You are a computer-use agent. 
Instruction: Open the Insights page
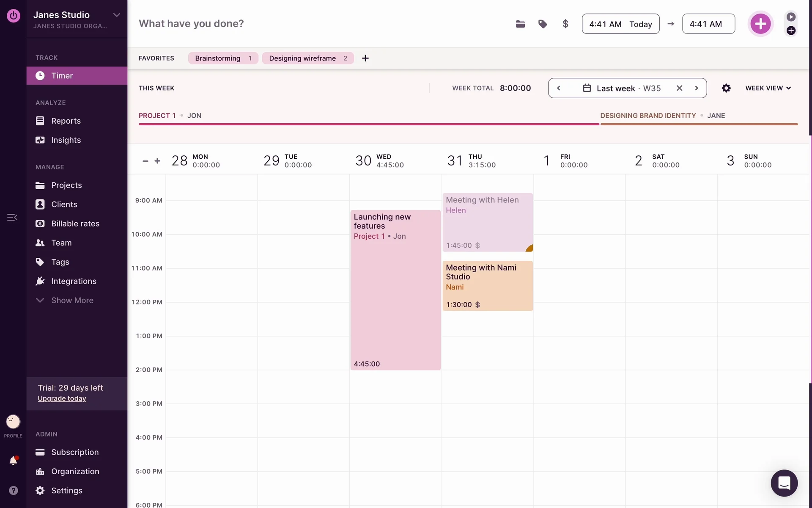pos(66,140)
